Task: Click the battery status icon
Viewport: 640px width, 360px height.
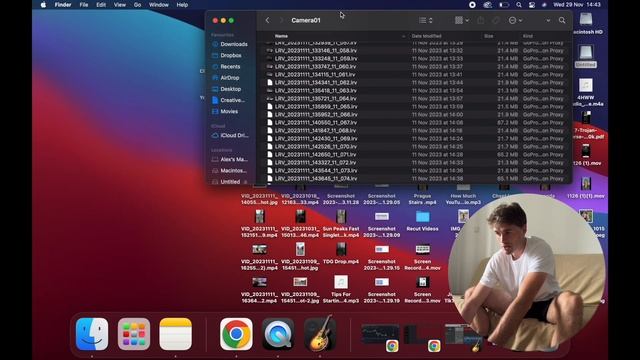Action: click(504, 5)
